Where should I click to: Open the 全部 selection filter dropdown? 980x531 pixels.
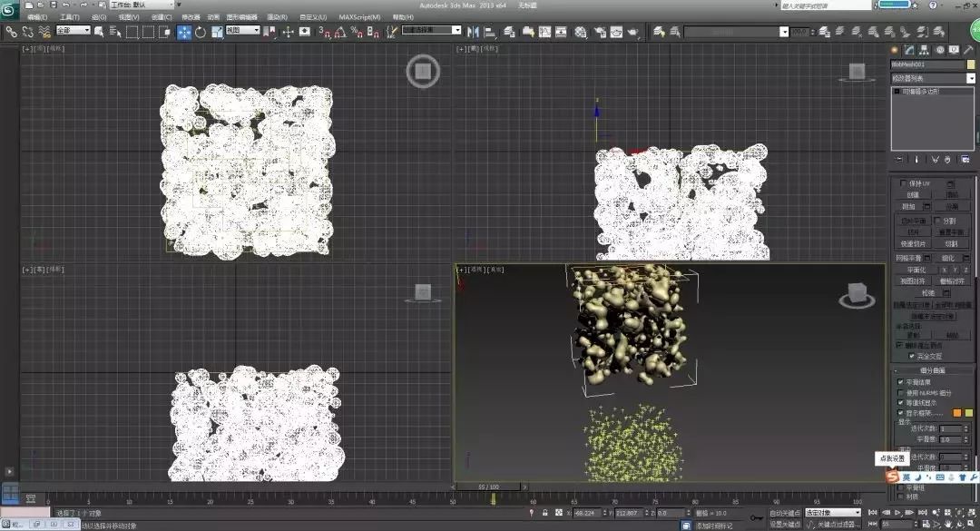coord(73,31)
